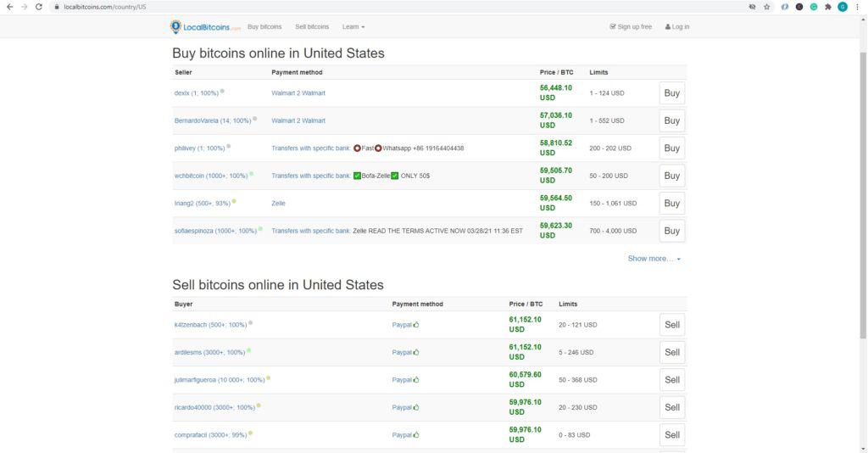Click Buy button for sofiaespinoza offer
This screenshot has width=868, height=453.
click(x=672, y=231)
